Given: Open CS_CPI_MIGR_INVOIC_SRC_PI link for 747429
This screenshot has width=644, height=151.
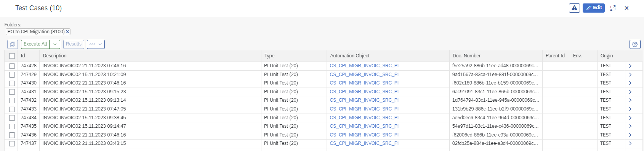Looking at the screenshot, I should tap(364, 75).
